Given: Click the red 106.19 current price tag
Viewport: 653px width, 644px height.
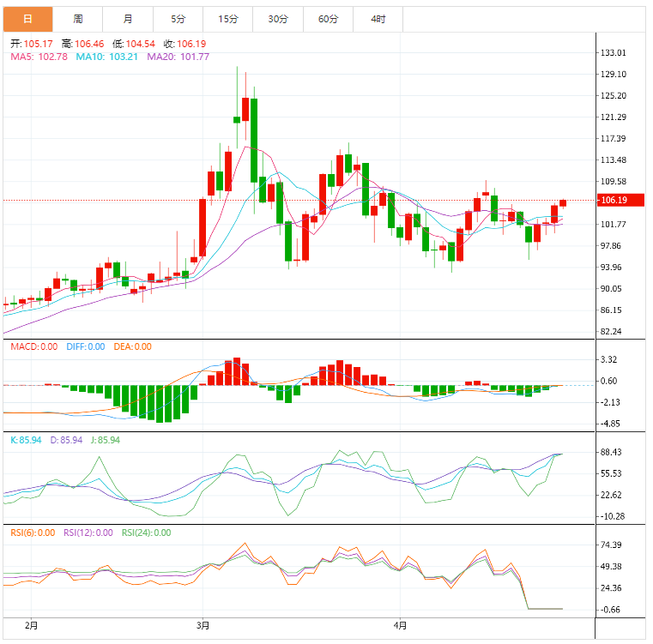Looking at the screenshot, I should [x=614, y=200].
